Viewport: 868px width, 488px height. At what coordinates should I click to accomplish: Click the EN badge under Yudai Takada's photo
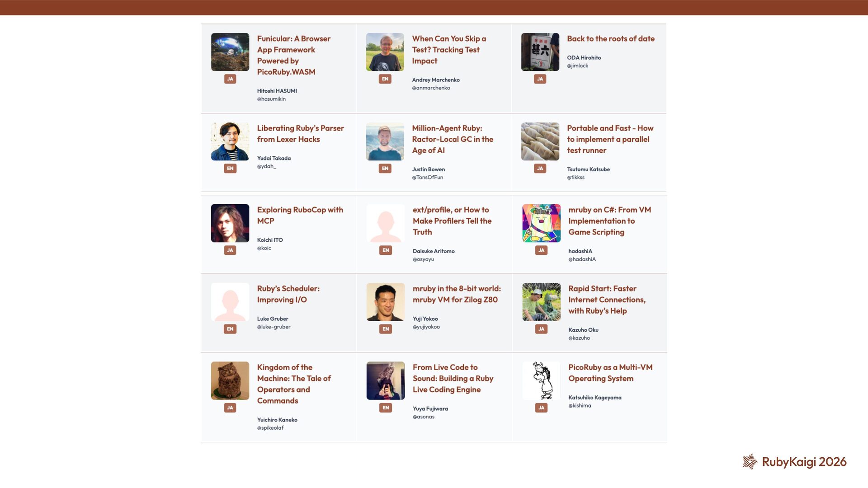point(230,169)
